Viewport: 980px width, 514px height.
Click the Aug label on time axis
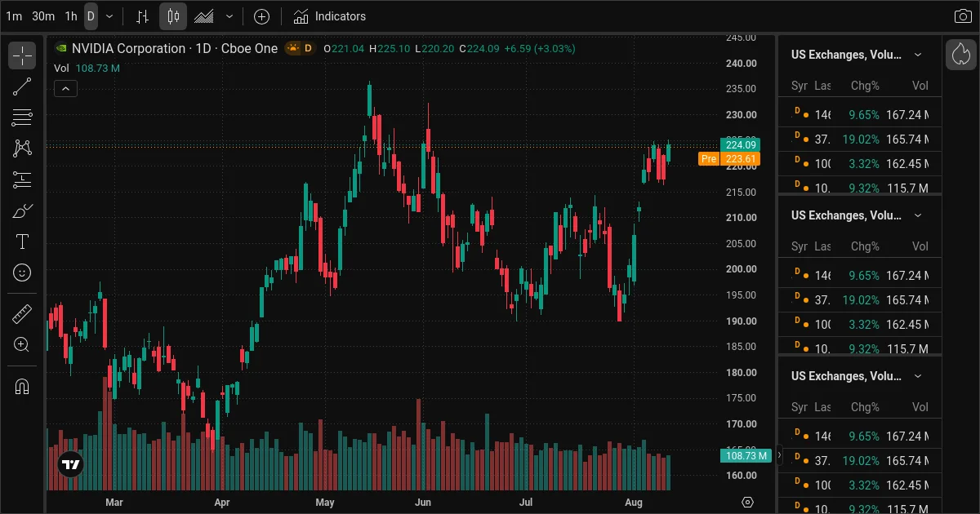click(x=633, y=503)
